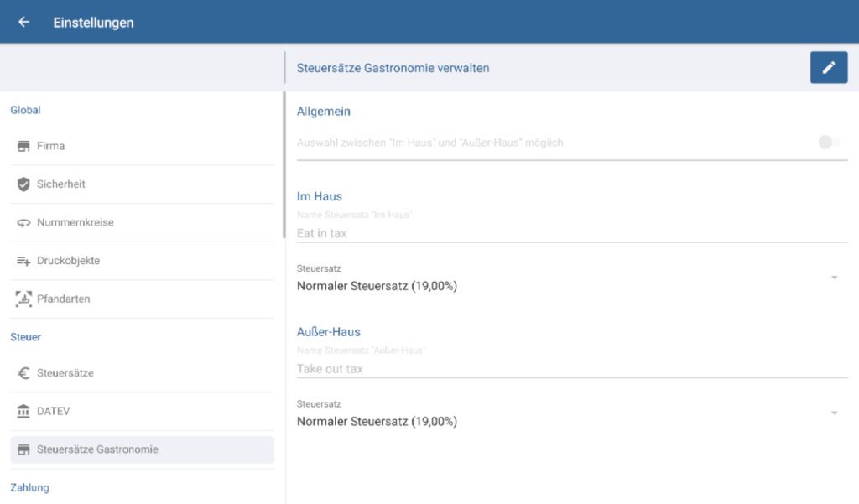Click the Sicherheit shield icon
The width and height of the screenshot is (859, 504).
click(x=23, y=184)
